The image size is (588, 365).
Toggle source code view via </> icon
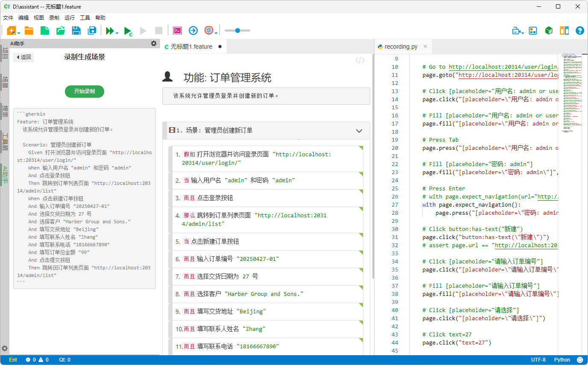click(360, 60)
